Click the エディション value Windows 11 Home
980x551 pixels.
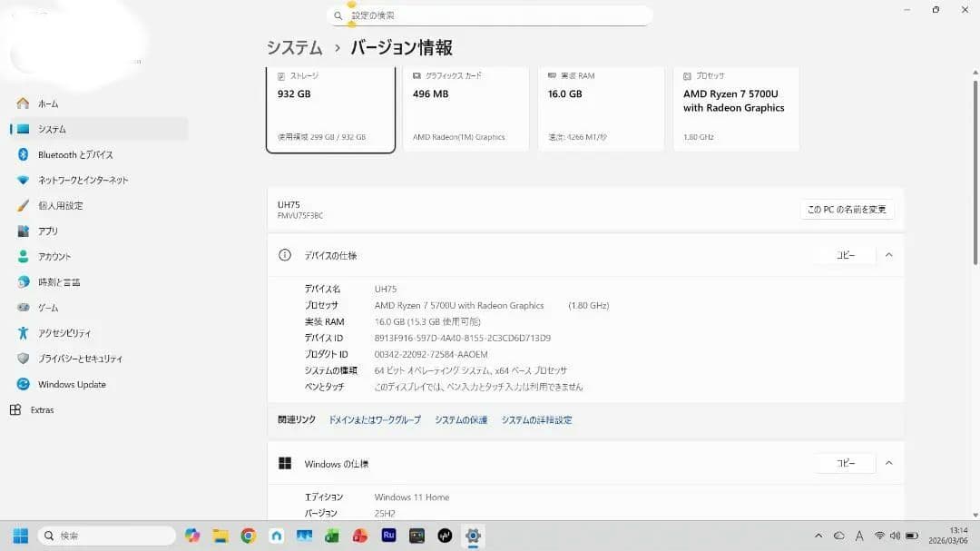pyautogui.click(x=412, y=497)
